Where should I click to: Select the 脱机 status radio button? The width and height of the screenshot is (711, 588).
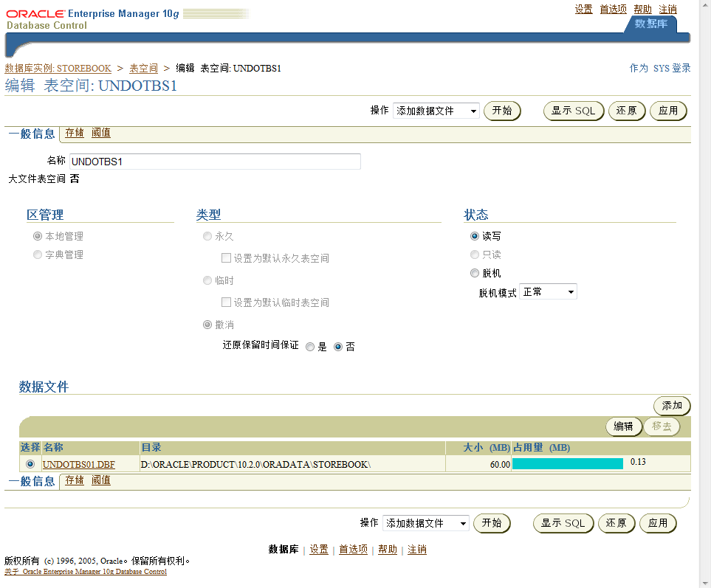[x=474, y=273]
